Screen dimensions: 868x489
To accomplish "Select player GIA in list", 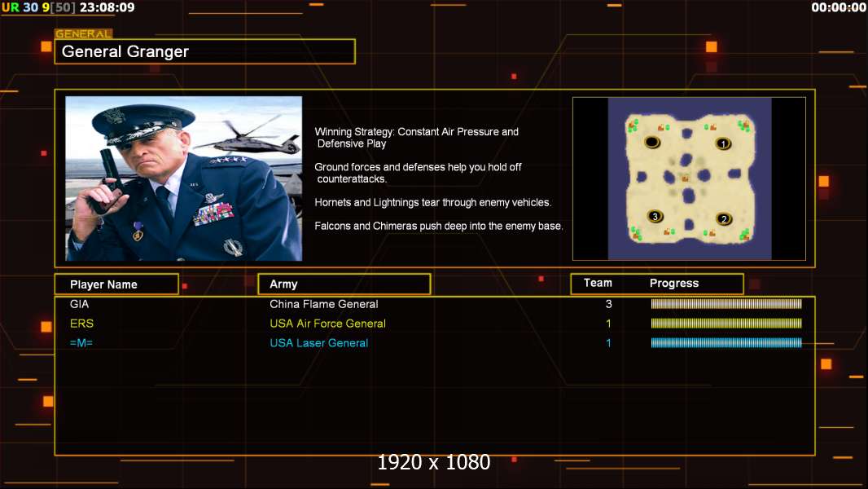I will click(x=79, y=304).
